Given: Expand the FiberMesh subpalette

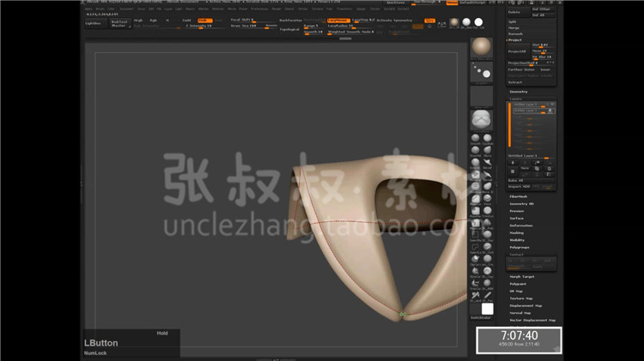Looking at the screenshot, I should click(x=519, y=196).
